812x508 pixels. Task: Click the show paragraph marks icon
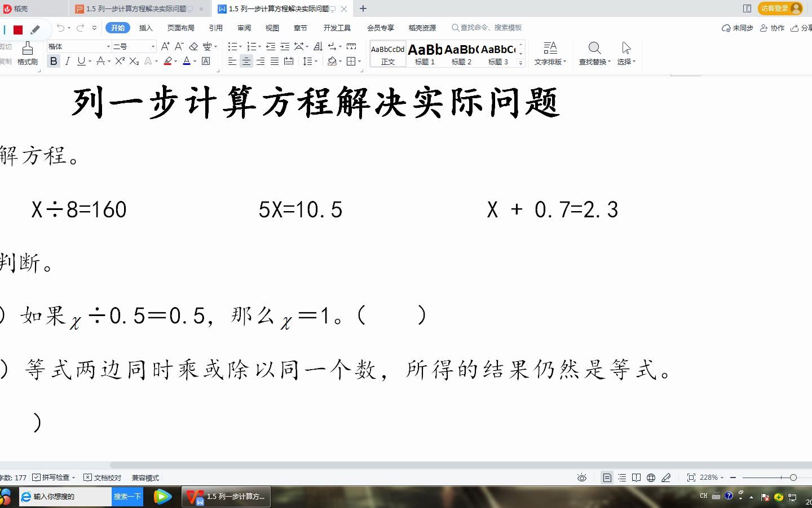click(332, 46)
